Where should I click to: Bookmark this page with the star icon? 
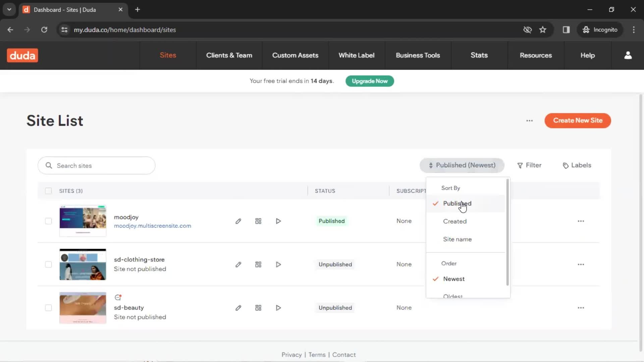(x=543, y=30)
